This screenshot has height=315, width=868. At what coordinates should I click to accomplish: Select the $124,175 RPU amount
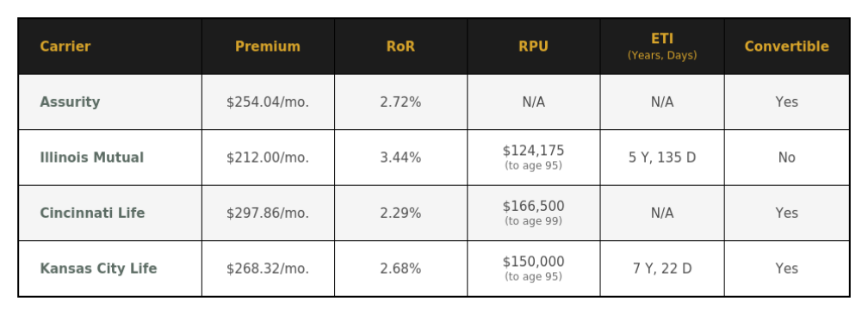[x=533, y=151]
